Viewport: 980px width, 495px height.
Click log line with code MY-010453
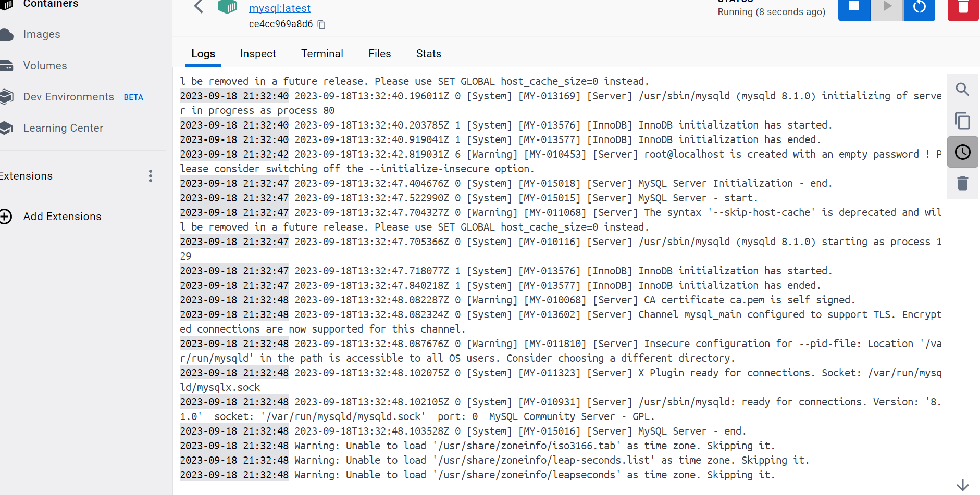point(561,161)
